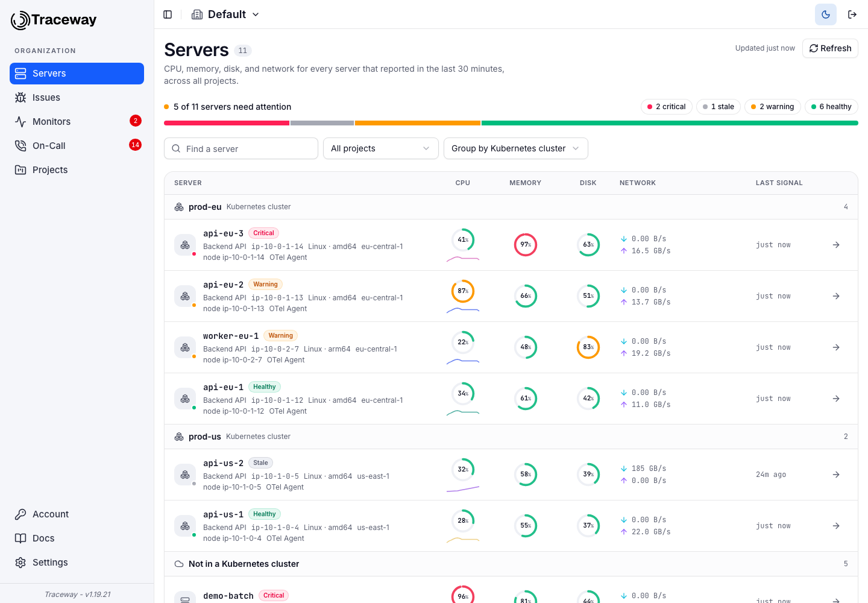Image resolution: width=868 pixels, height=603 pixels.
Task: Open the All projects dropdown
Action: click(x=381, y=148)
